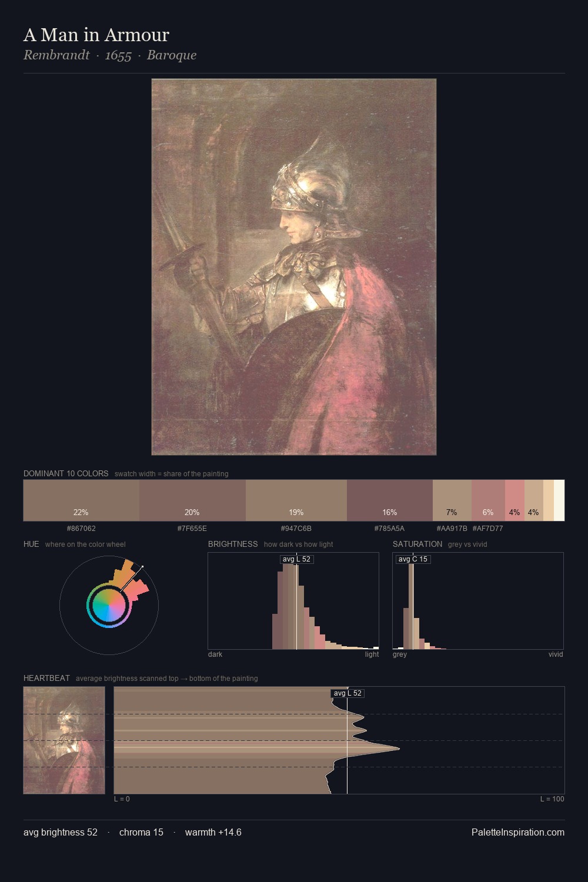
Task: Click the 'HUE' section heading
Action: (31, 544)
